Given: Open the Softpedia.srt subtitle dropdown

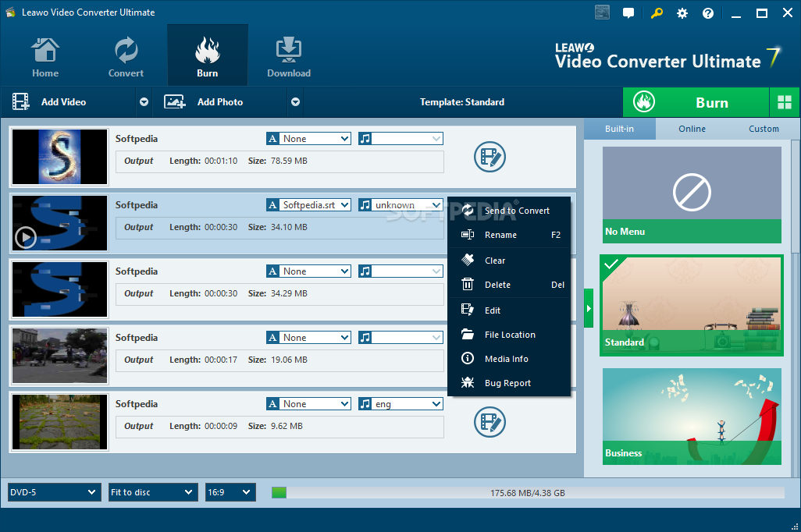Looking at the screenshot, I should coord(308,204).
